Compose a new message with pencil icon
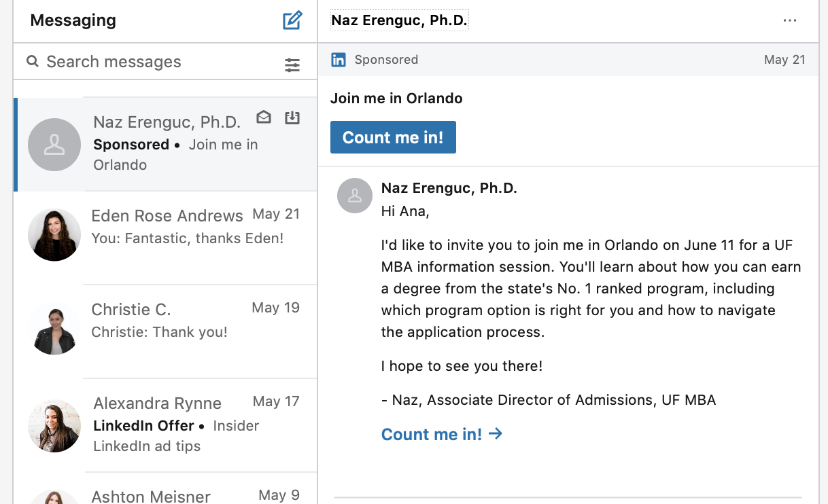The width and height of the screenshot is (828, 504). 292,20
